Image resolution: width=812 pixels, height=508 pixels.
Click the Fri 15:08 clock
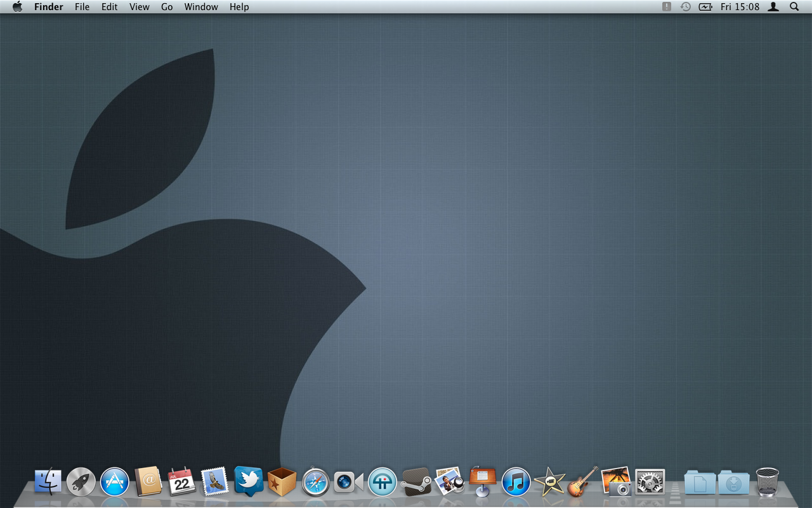pos(740,7)
